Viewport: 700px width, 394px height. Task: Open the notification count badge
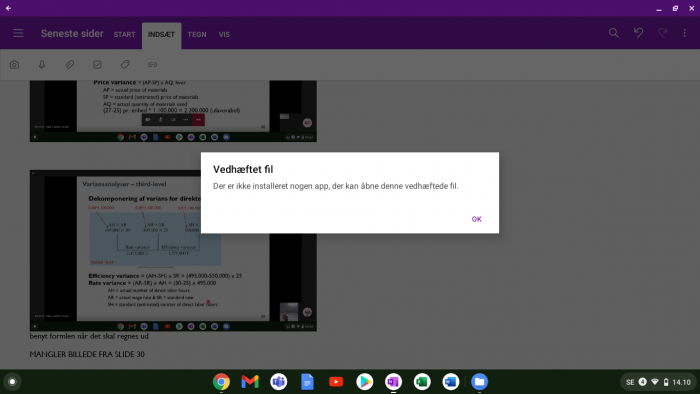point(642,382)
